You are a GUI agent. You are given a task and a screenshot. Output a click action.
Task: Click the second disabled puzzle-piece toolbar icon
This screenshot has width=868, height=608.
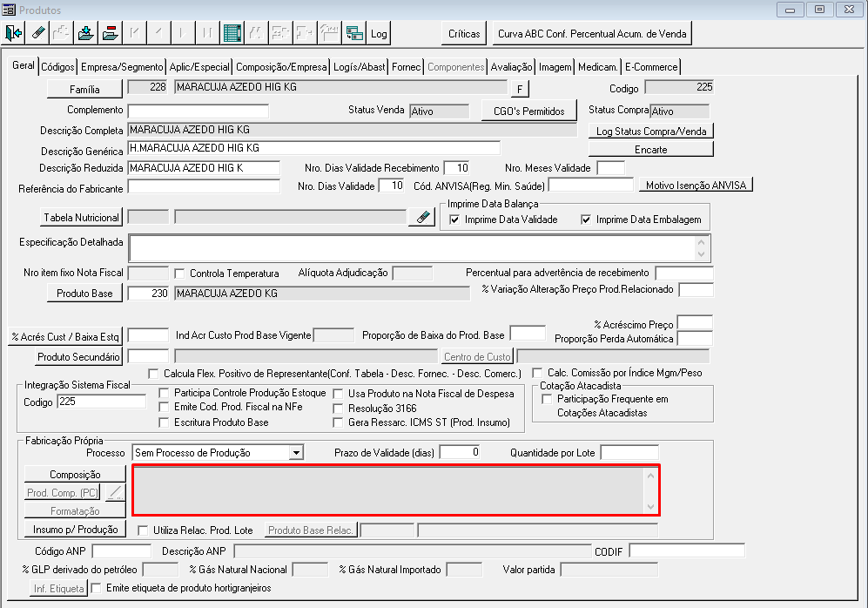coord(305,33)
